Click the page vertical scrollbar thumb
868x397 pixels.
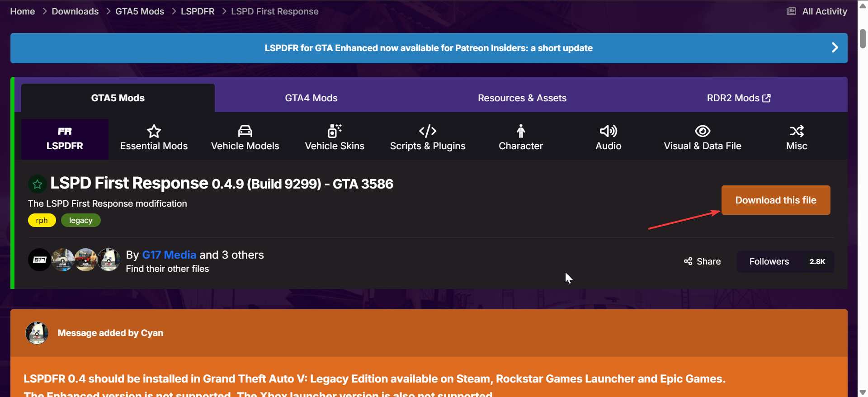tap(863, 38)
